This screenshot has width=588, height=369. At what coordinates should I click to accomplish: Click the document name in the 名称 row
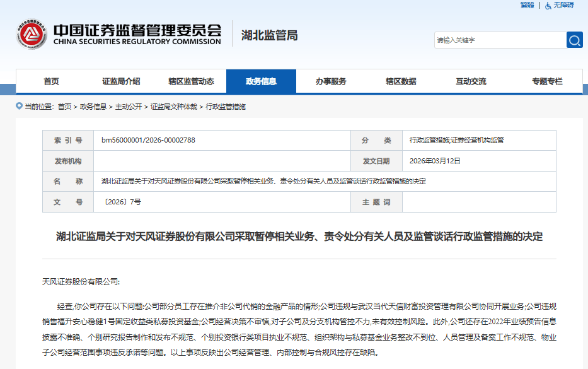pos(263,181)
